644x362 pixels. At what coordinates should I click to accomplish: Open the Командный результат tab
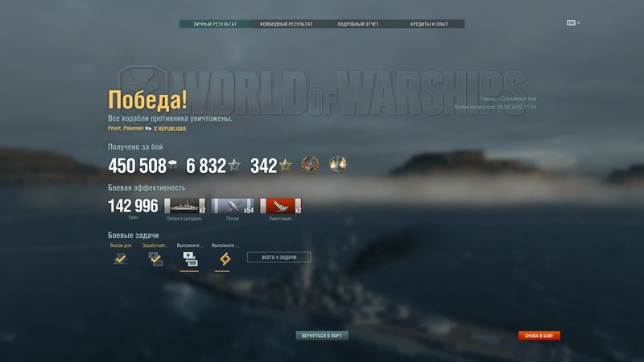pyautogui.click(x=287, y=24)
